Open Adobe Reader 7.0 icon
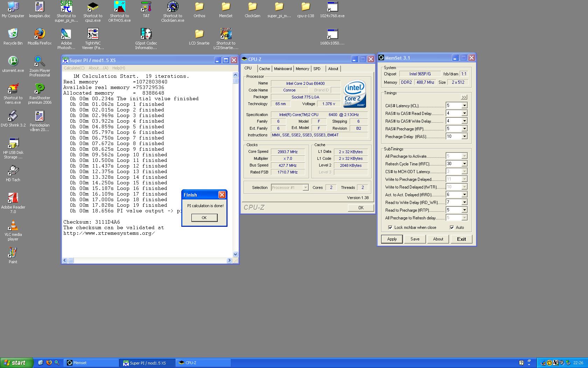 click(x=13, y=203)
